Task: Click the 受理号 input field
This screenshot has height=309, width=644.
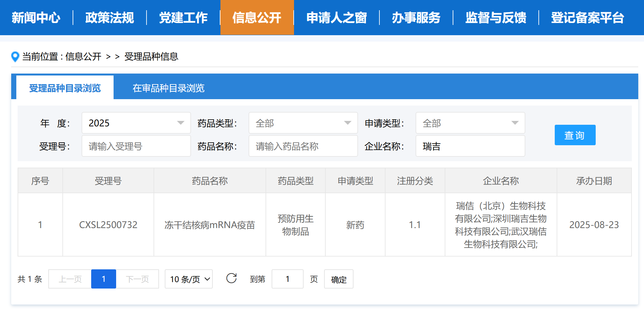Action: 136,146
